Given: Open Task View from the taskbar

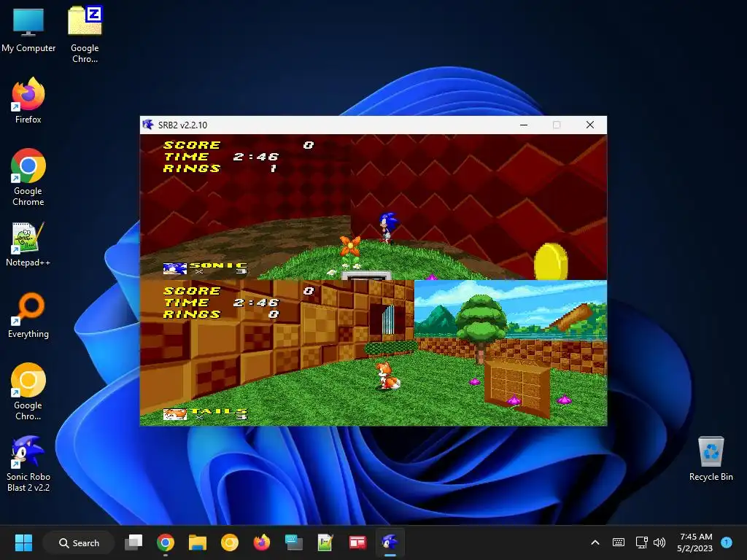Looking at the screenshot, I should [133, 542].
